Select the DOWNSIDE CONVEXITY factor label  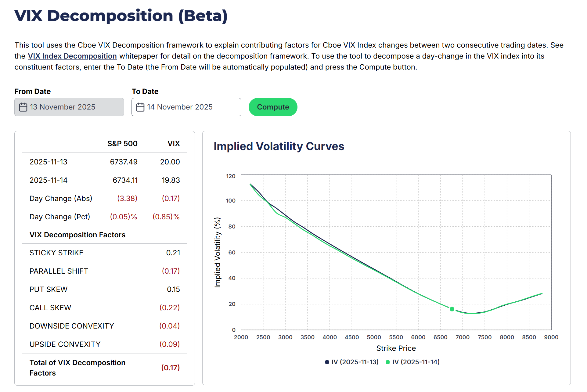pyautogui.click(x=72, y=326)
